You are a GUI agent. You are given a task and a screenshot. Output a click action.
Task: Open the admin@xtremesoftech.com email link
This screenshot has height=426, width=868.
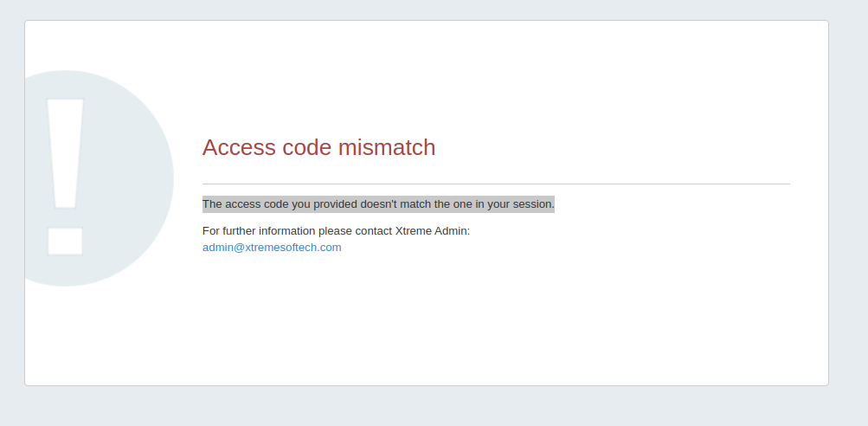(x=272, y=248)
